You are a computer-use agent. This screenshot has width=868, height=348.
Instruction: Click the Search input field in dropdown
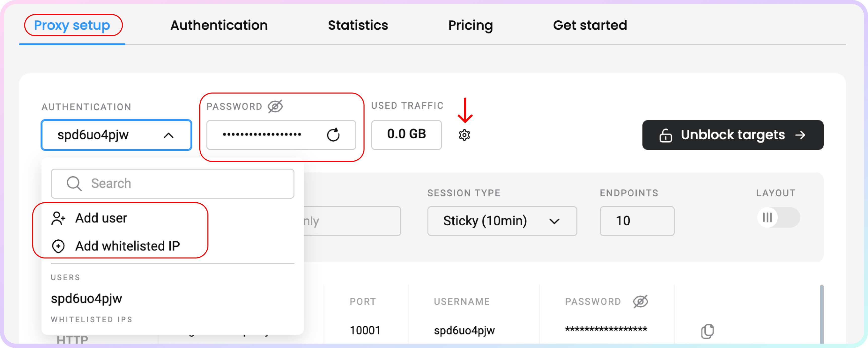coord(172,183)
